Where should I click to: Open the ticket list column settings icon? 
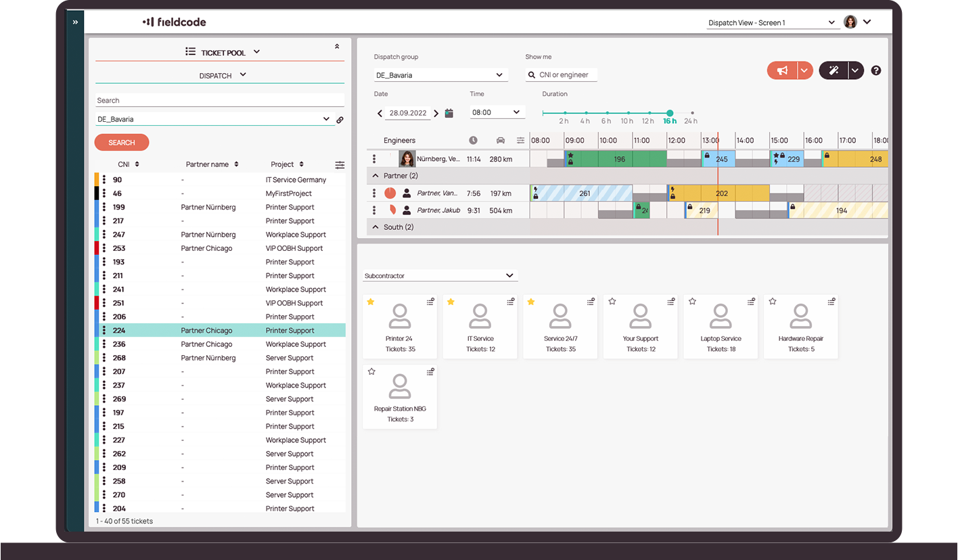click(x=340, y=165)
